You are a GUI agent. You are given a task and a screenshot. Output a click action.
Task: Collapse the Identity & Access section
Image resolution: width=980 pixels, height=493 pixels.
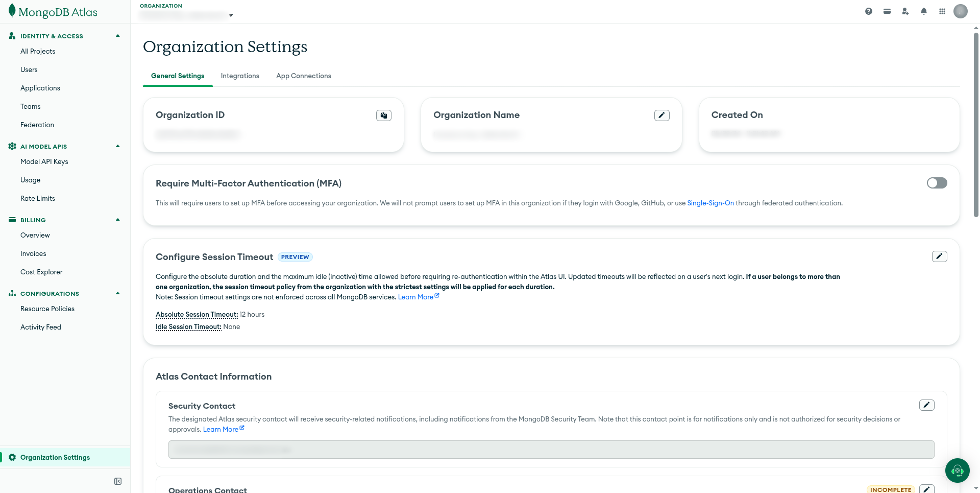pyautogui.click(x=118, y=36)
